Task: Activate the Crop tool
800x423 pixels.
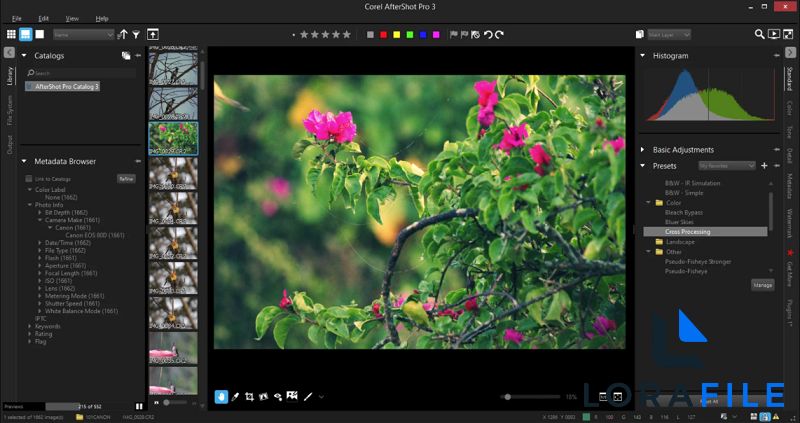Action: click(x=249, y=396)
